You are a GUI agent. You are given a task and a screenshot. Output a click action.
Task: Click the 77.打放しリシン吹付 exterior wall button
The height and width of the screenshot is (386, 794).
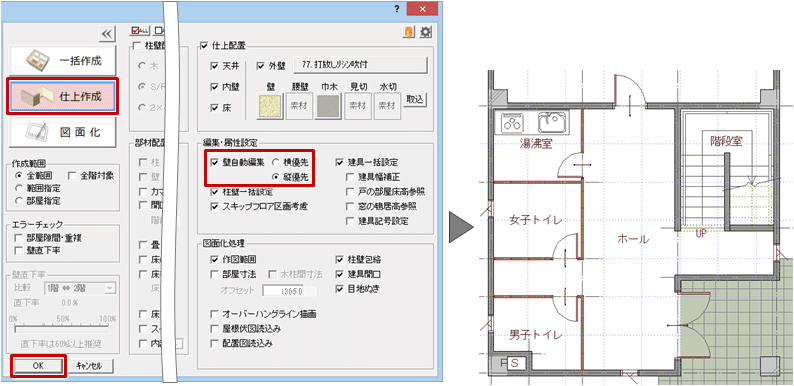pyautogui.click(x=361, y=65)
